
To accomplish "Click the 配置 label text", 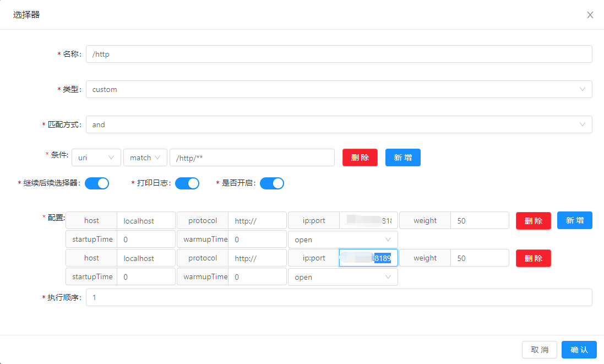I will click(x=56, y=218).
